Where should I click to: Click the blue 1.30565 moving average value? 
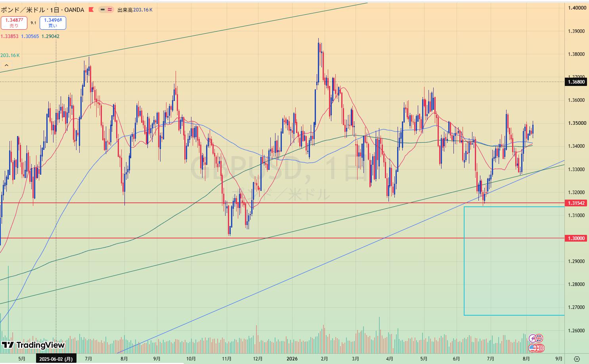[x=30, y=36]
